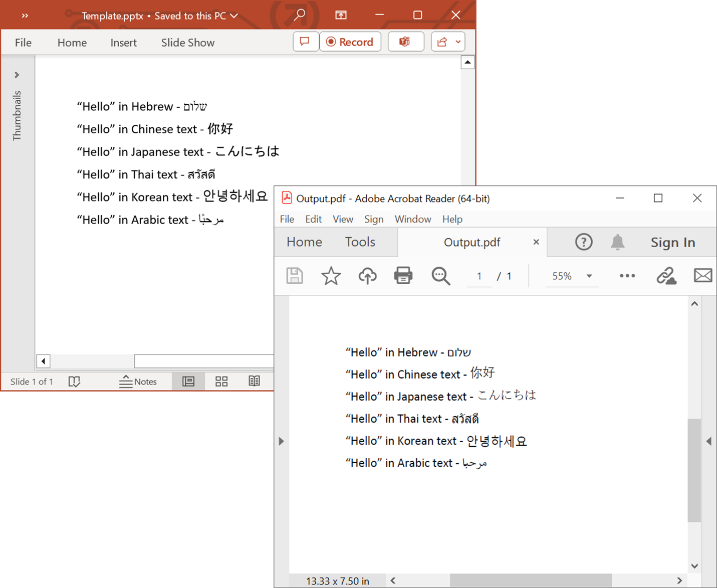
Task: Open the Comments pane in PowerPoint
Action: [x=306, y=42]
